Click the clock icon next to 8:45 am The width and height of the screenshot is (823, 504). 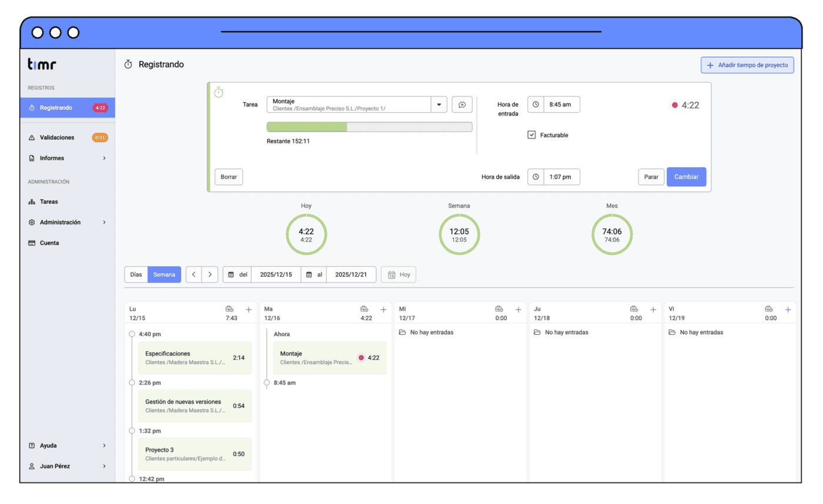(536, 105)
